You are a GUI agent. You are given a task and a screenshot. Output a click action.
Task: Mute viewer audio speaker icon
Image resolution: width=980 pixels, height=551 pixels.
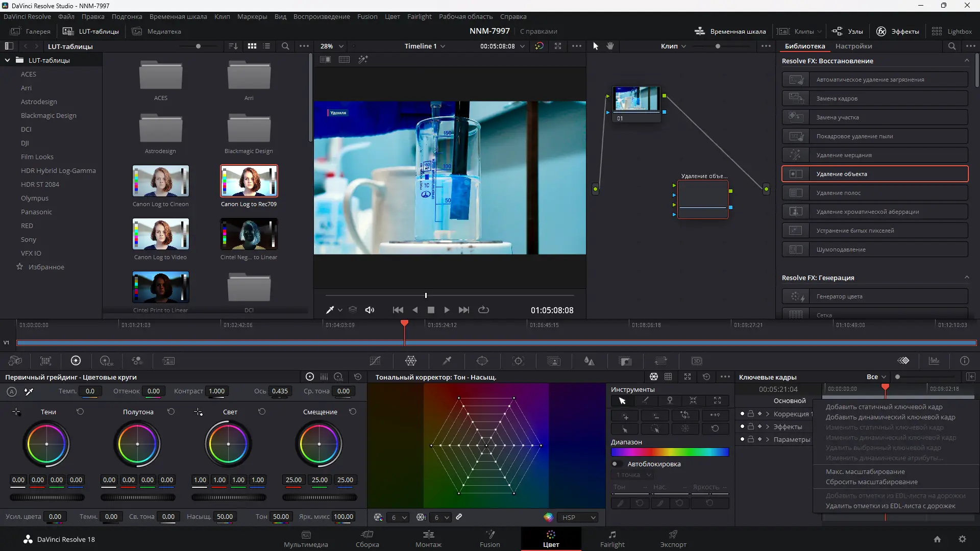(x=370, y=310)
